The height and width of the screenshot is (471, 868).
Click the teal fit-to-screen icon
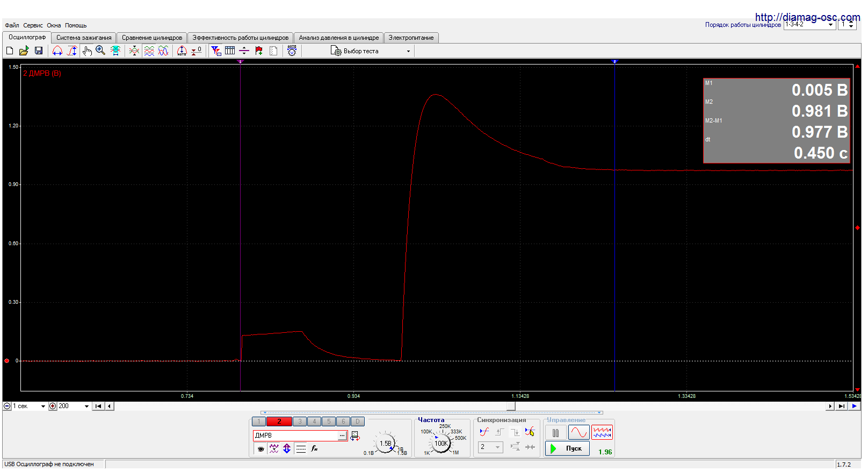coord(115,51)
